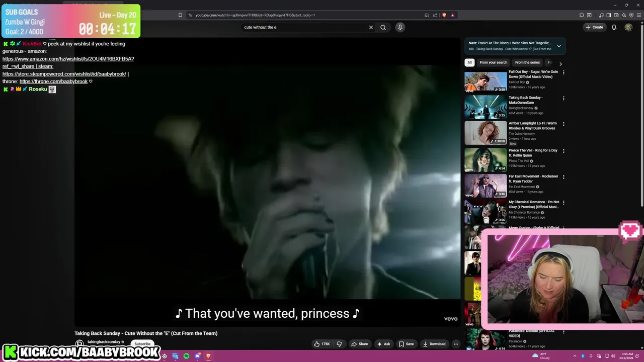Click the video player frame
This screenshot has height=362, width=644.
pos(267,182)
